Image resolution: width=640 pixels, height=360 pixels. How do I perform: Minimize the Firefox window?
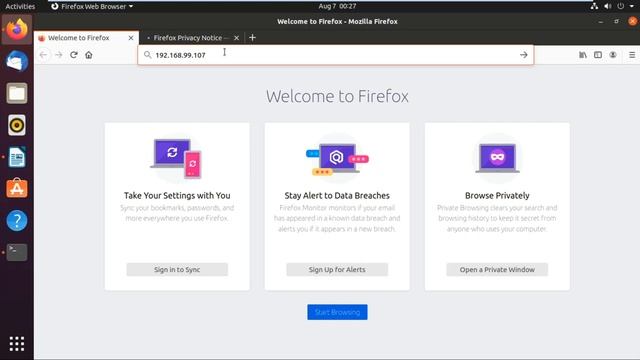click(601, 22)
